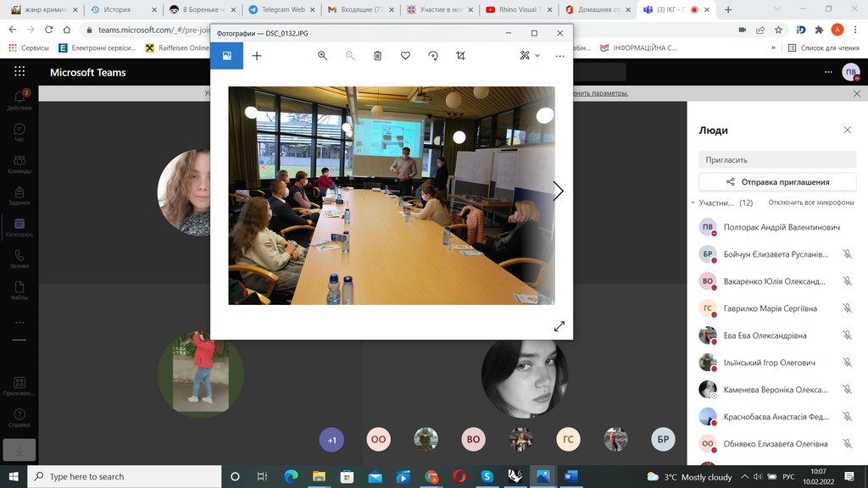Viewport: 868px width, 488px height.
Task: Close the People panel
Action: click(847, 130)
